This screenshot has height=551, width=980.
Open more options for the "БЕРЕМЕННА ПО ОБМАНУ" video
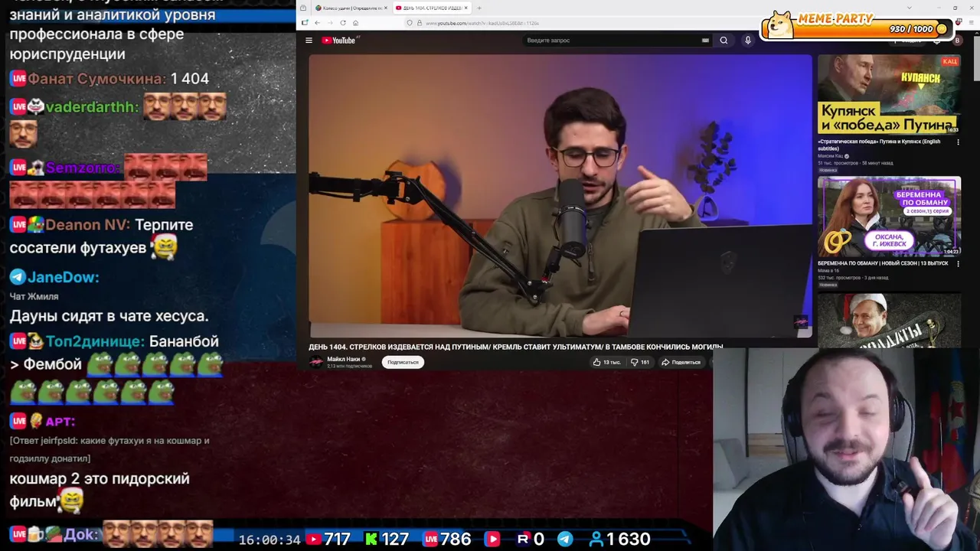point(957,263)
